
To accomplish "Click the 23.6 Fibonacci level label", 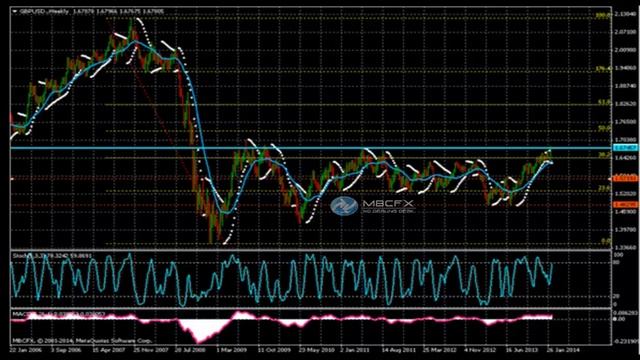I will coord(604,187).
